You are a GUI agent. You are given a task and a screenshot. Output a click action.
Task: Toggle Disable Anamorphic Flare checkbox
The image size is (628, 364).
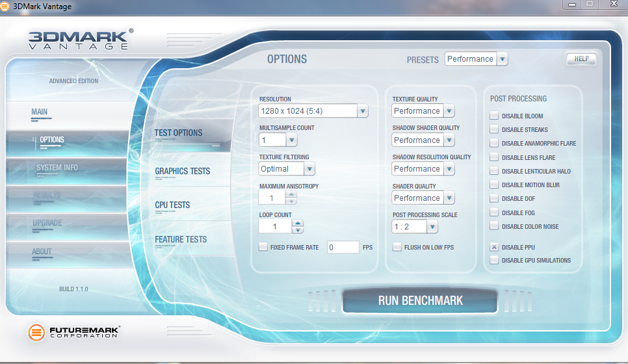point(494,143)
